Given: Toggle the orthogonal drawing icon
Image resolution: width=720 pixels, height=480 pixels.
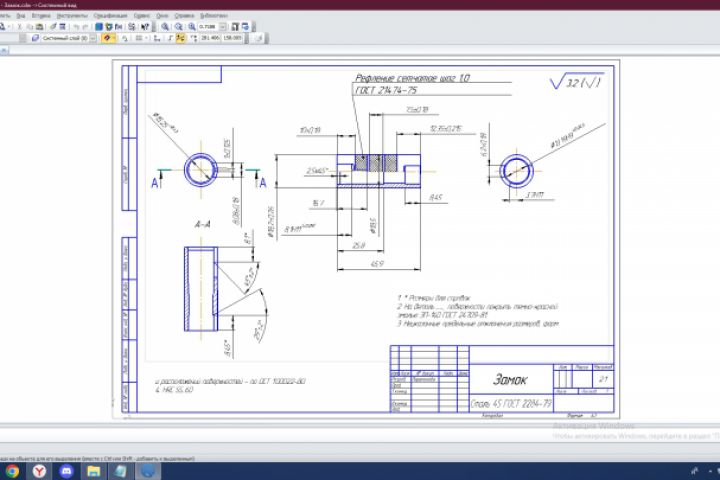Looking at the screenshot, I should point(169,38).
